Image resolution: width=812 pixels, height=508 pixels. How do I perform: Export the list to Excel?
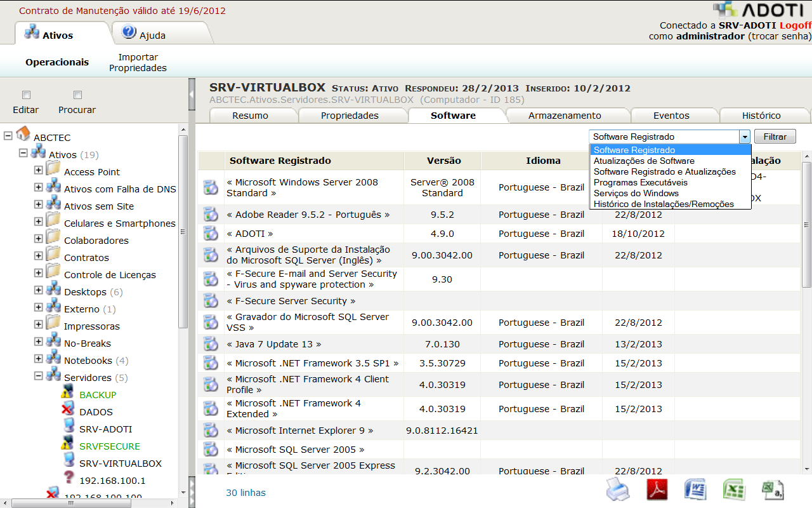coord(734,490)
